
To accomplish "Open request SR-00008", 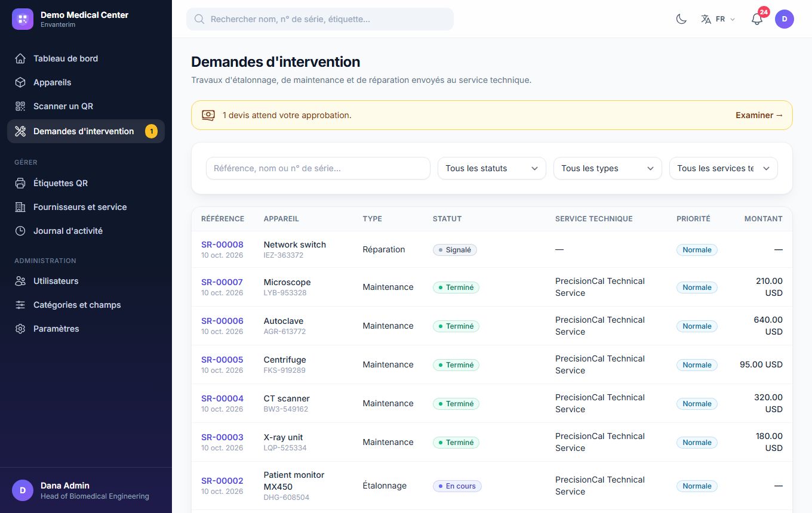I will coord(222,245).
